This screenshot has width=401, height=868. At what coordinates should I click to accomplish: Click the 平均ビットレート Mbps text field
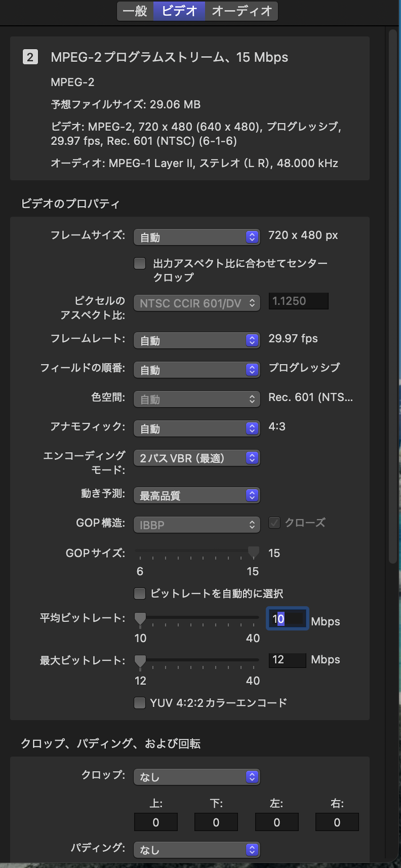[287, 618]
